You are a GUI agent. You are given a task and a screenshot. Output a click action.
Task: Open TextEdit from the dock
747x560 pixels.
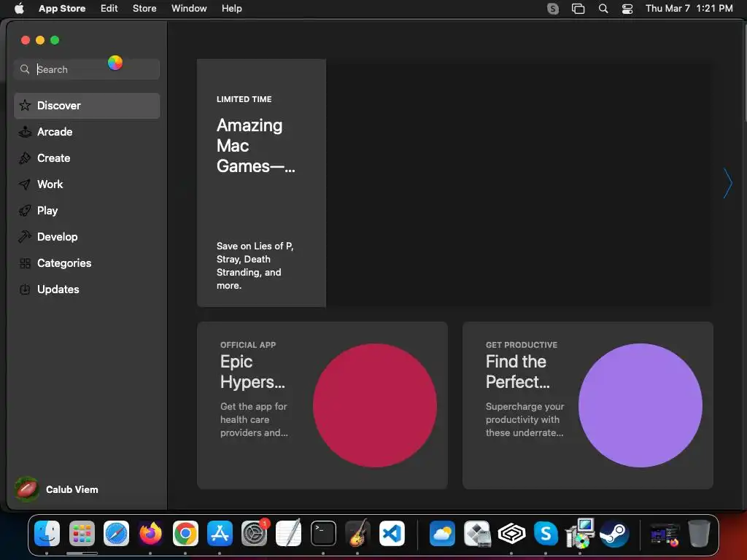(289, 533)
